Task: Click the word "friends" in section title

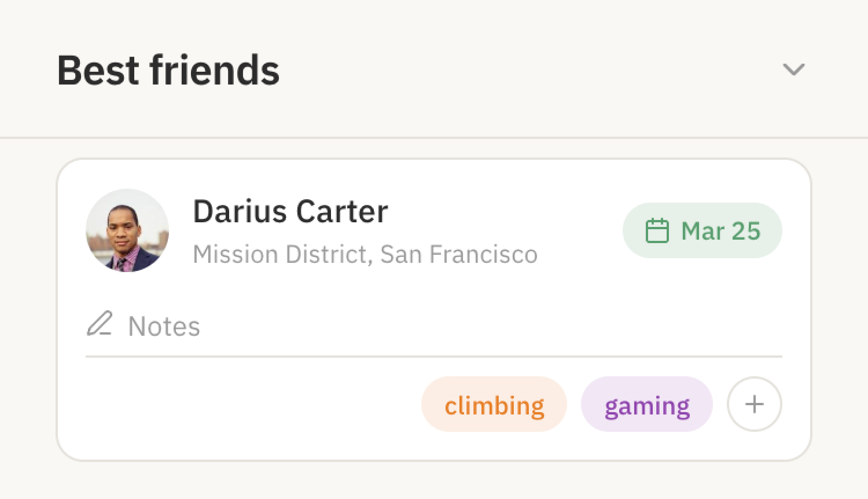Action: click(214, 71)
